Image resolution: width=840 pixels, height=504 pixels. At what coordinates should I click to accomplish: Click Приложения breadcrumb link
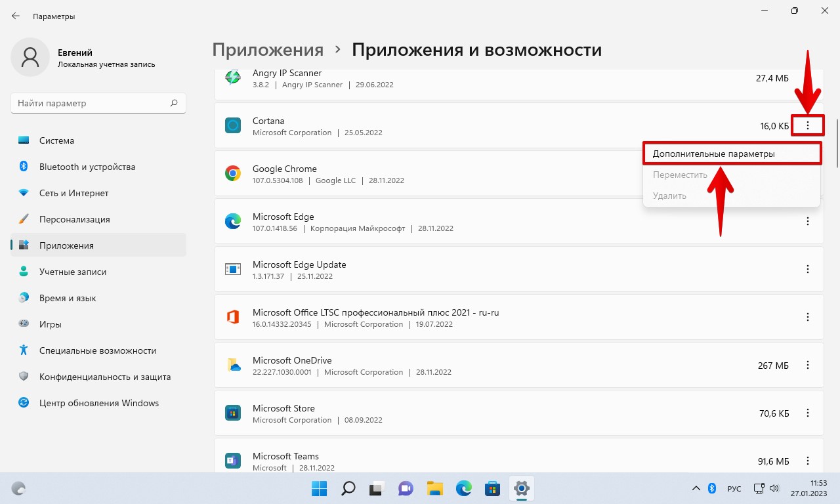coord(268,50)
